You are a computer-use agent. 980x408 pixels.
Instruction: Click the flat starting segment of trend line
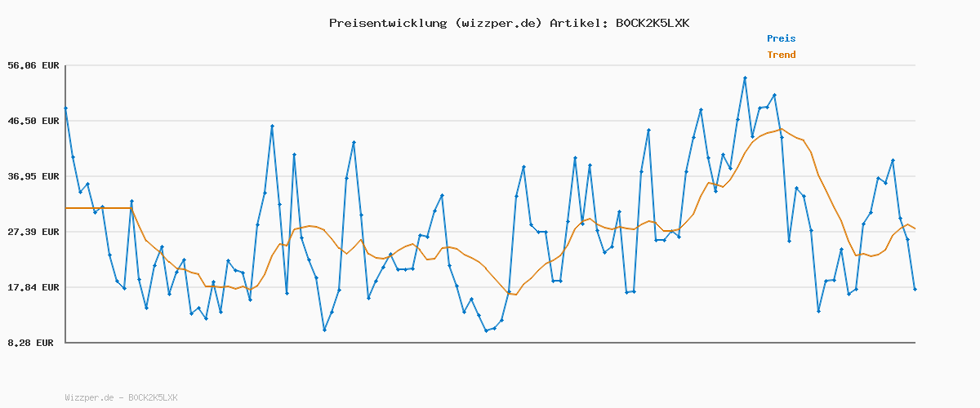(x=98, y=208)
